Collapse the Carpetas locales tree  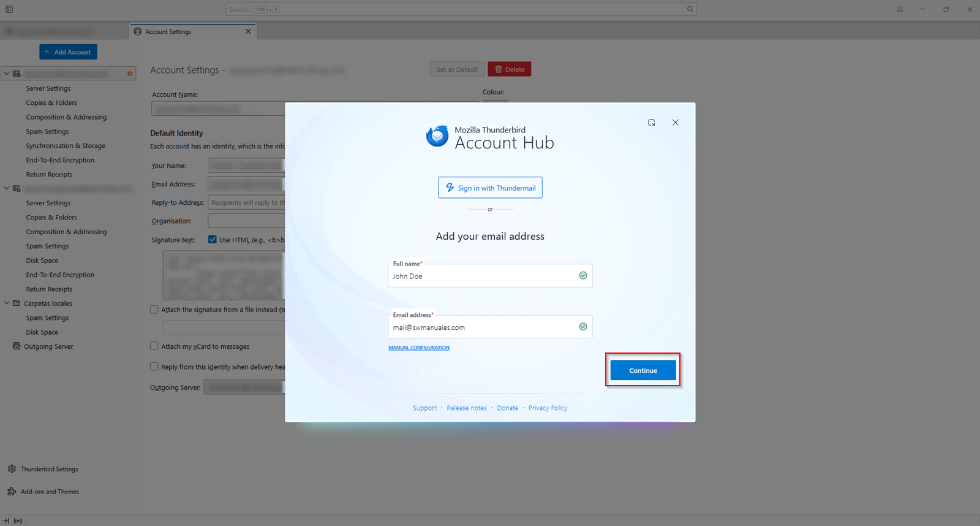[x=7, y=303]
